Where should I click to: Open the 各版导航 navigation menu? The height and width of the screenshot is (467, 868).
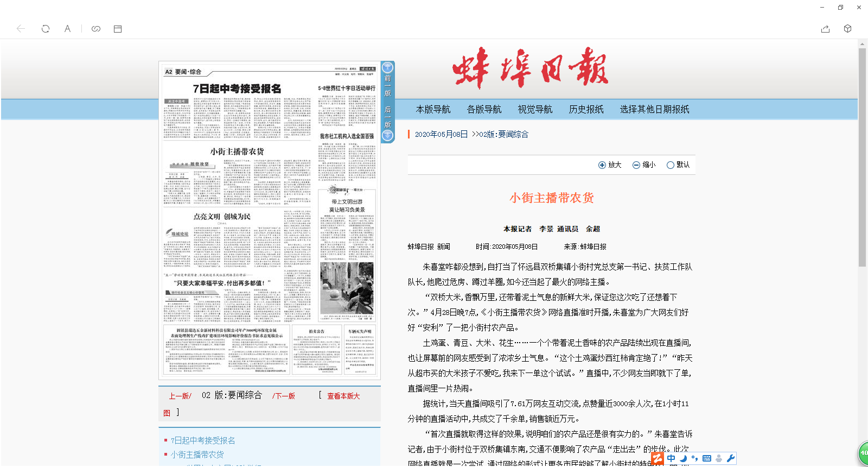pyautogui.click(x=484, y=109)
